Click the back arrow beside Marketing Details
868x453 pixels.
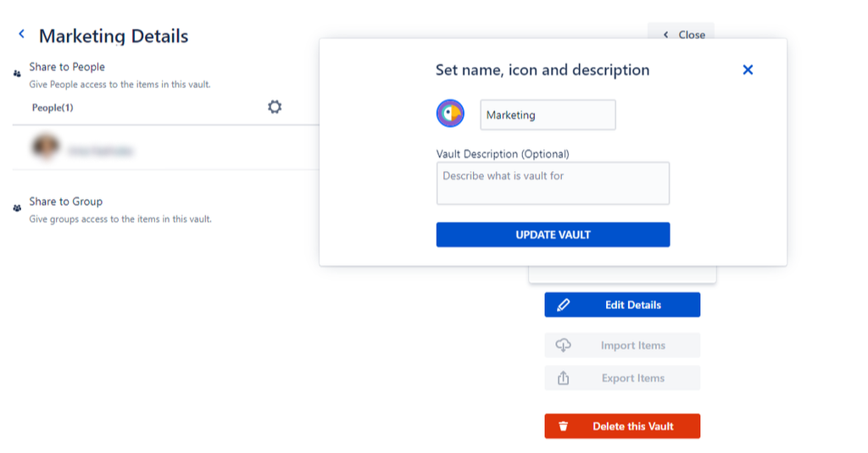tap(21, 35)
